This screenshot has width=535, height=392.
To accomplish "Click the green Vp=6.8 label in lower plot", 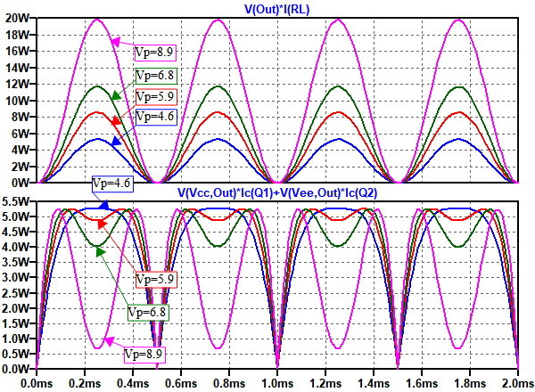I will click(x=147, y=313).
